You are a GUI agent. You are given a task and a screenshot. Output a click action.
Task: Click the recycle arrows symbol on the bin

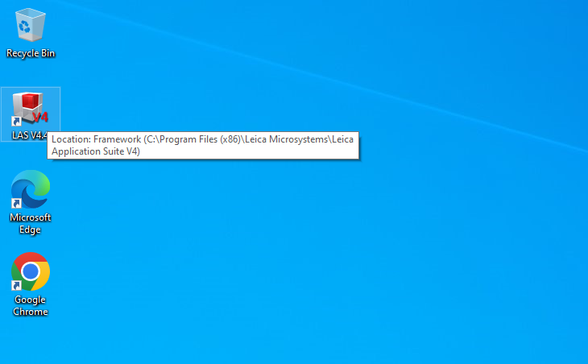(x=25, y=27)
